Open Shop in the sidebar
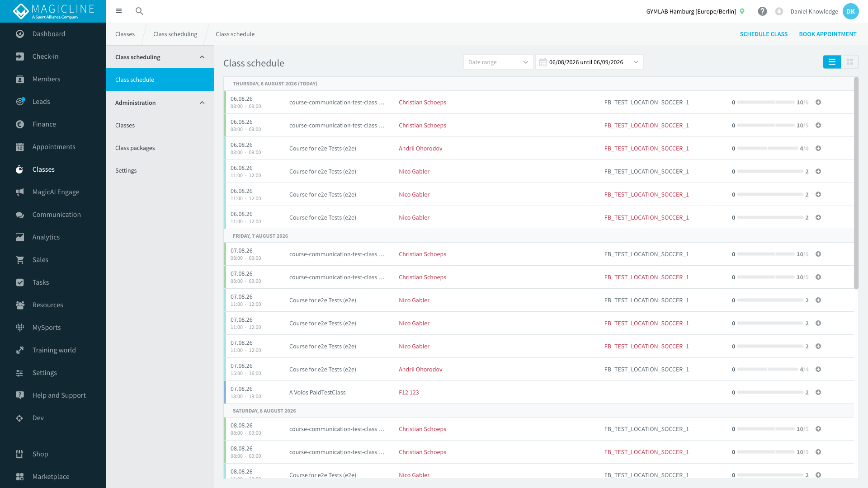The height and width of the screenshot is (488, 868). 53,454
